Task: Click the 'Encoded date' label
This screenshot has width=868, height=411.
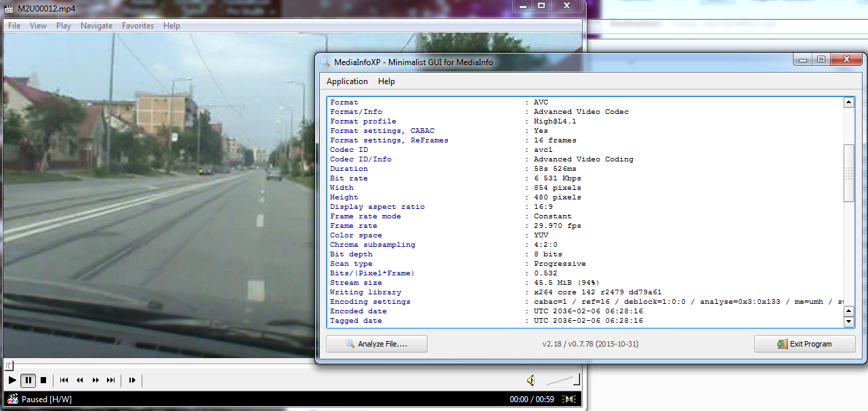Action: pyautogui.click(x=358, y=311)
